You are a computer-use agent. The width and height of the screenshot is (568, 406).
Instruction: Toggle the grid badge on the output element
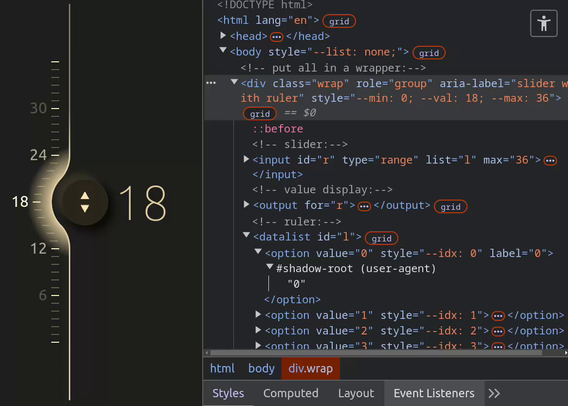click(451, 206)
